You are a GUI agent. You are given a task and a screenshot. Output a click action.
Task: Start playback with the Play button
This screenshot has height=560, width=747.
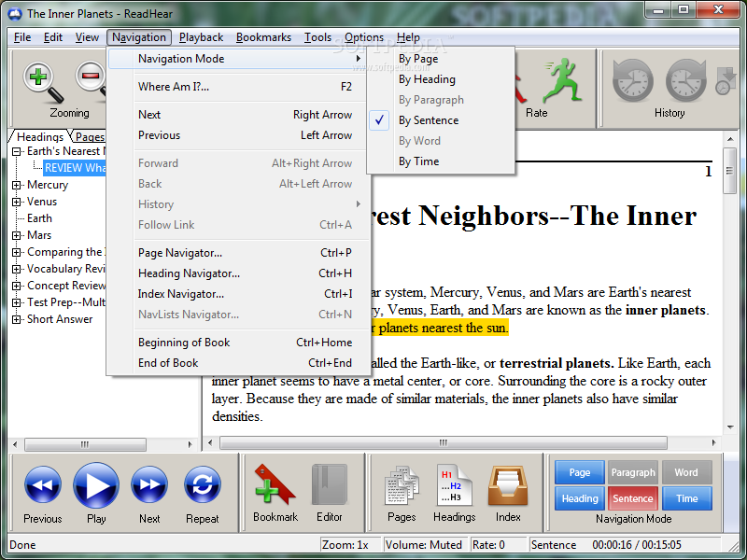point(96,484)
